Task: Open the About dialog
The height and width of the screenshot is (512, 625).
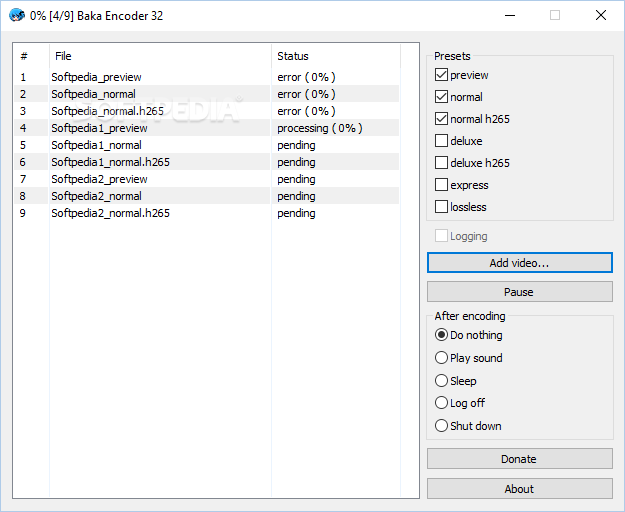Action: tap(519, 488)
